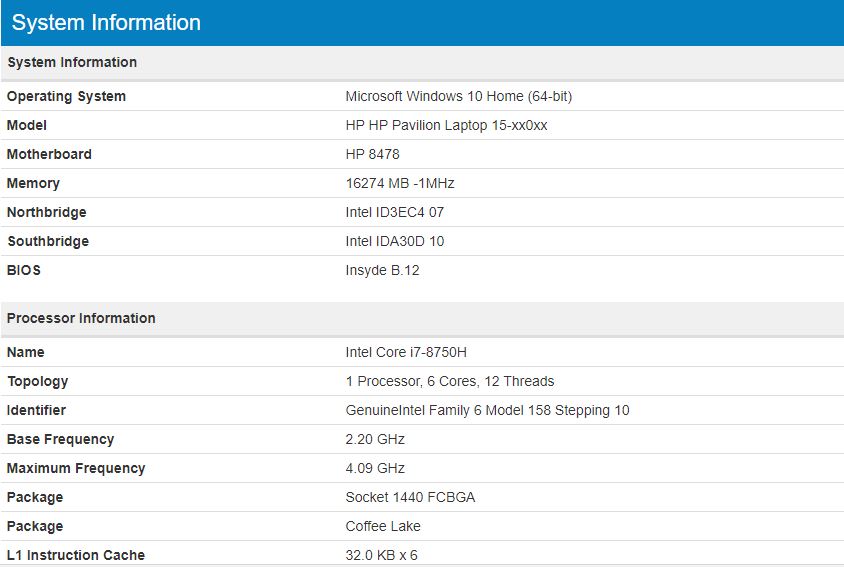Click the blue System Information page title
The width and height of the screenshot is (844, 567).
pyautogui.click(x=106, y=23)
